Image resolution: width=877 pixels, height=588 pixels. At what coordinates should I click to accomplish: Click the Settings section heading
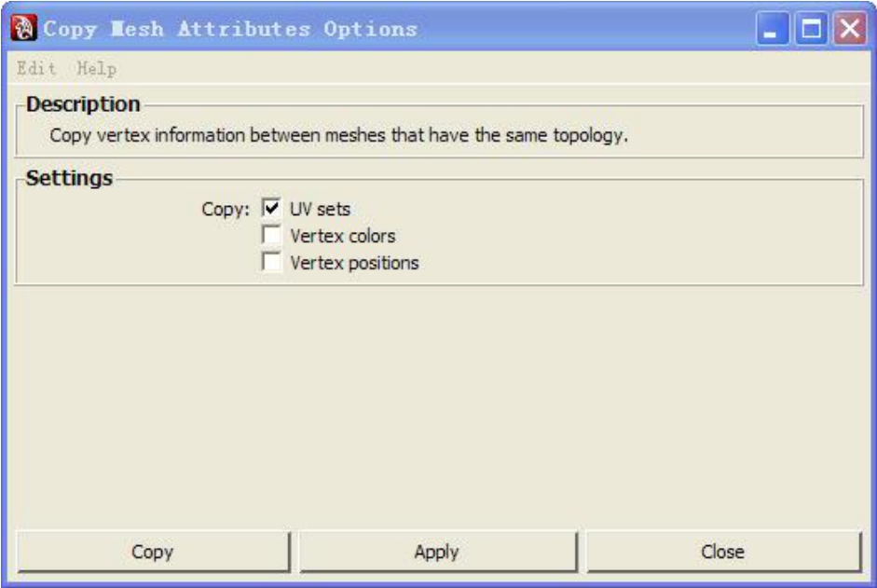point(69,178)
